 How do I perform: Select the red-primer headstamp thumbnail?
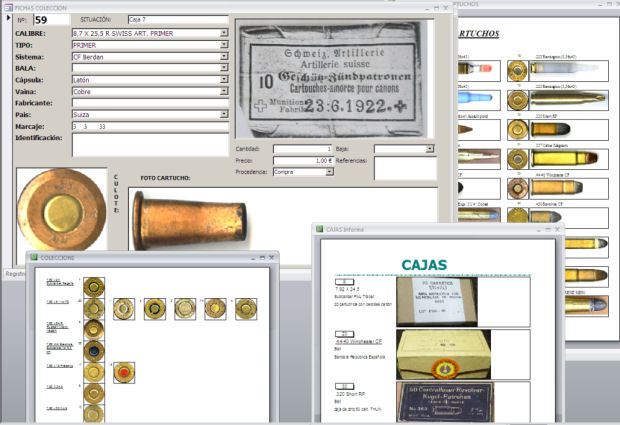tap(124, 372)
